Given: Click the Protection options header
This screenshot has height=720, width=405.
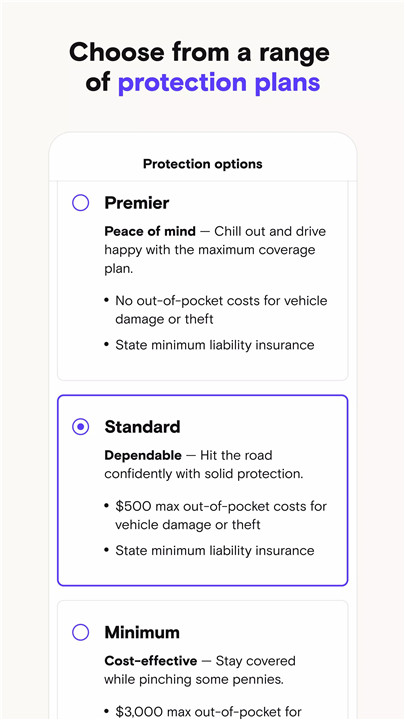Looking at the screenshot, I should [x=202, y=164].
